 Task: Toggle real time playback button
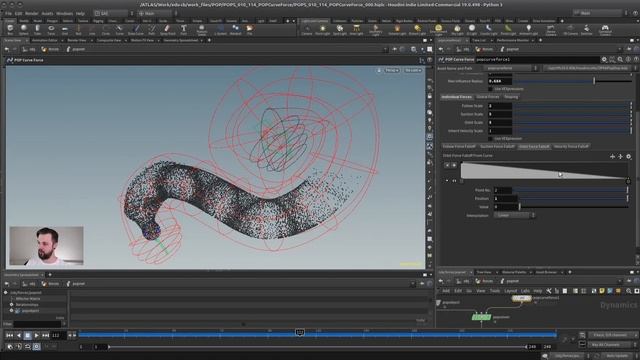coord(36,346)
